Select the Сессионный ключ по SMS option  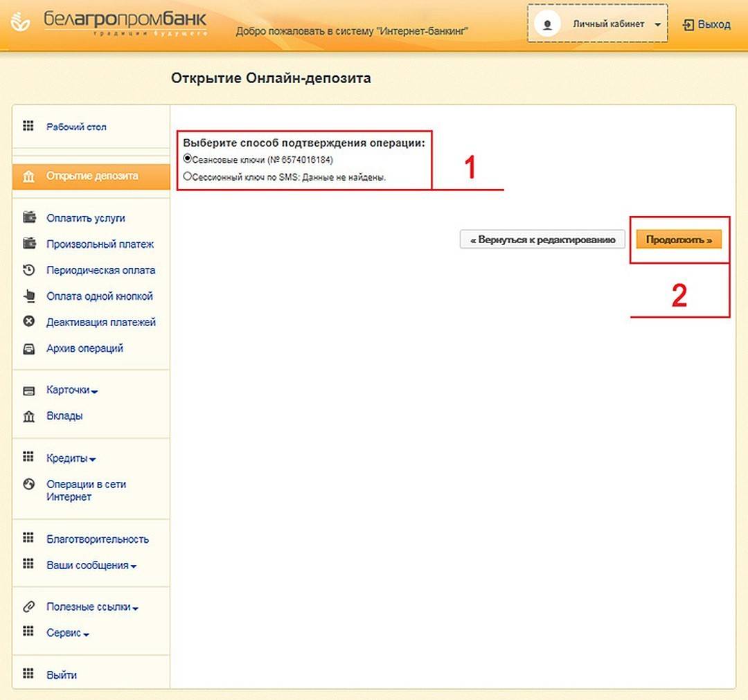pyautogui.click(x=187, y=177)
